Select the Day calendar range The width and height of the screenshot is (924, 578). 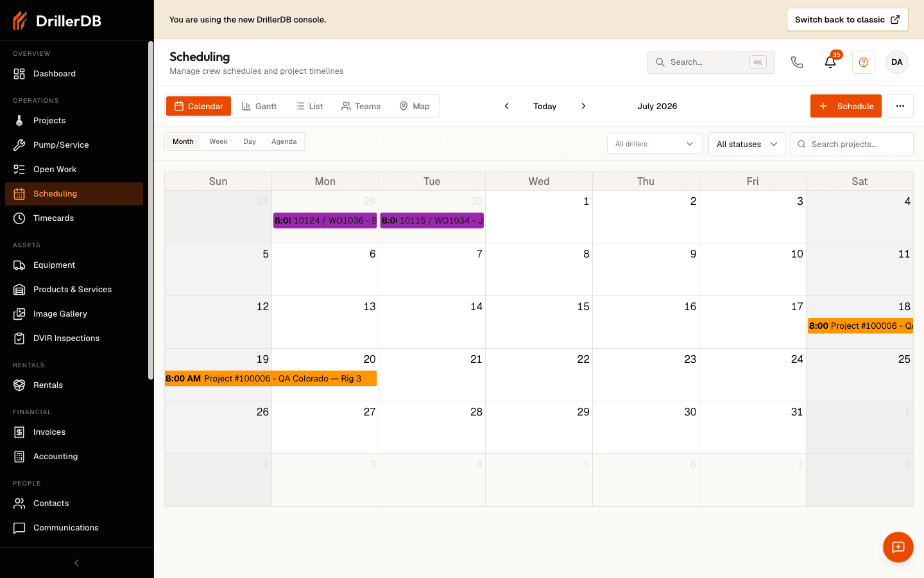(250, 141)
